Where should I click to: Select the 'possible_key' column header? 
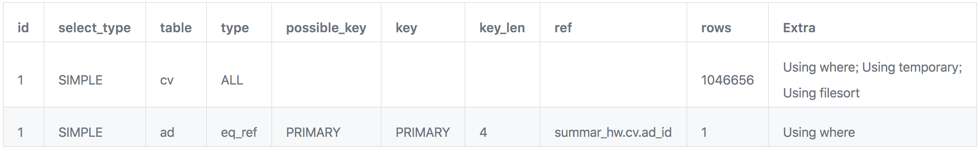pyautogui.click(x=326, y=28)
